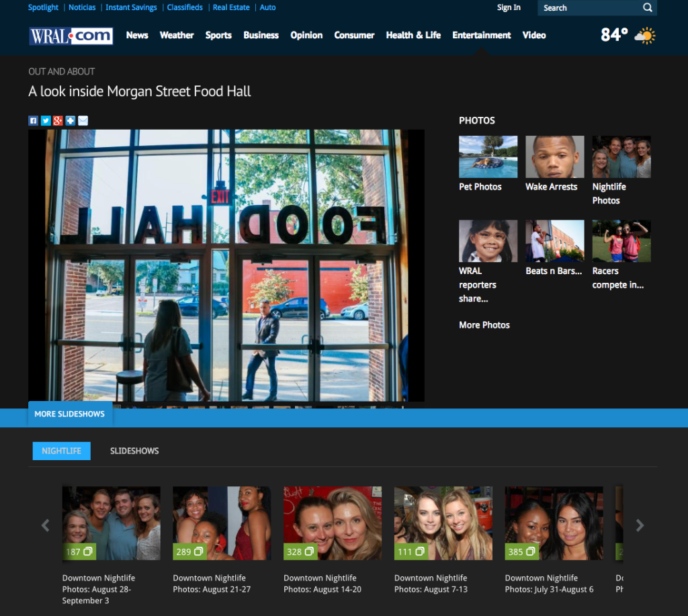The width and height of the screenshot is (688, 616).
Task: Select the Nightlife tab
Action: (61, 451)
